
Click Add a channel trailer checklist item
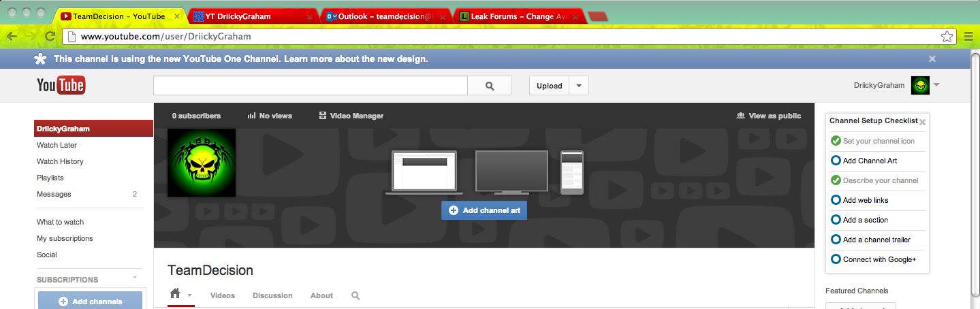[x=870, y=240]
